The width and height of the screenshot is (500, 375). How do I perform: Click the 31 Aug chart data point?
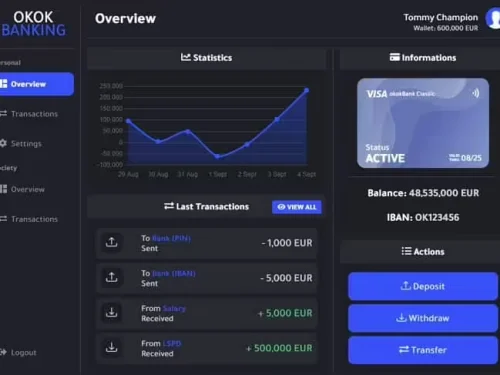pyautogui.click(x=188, y=132)
